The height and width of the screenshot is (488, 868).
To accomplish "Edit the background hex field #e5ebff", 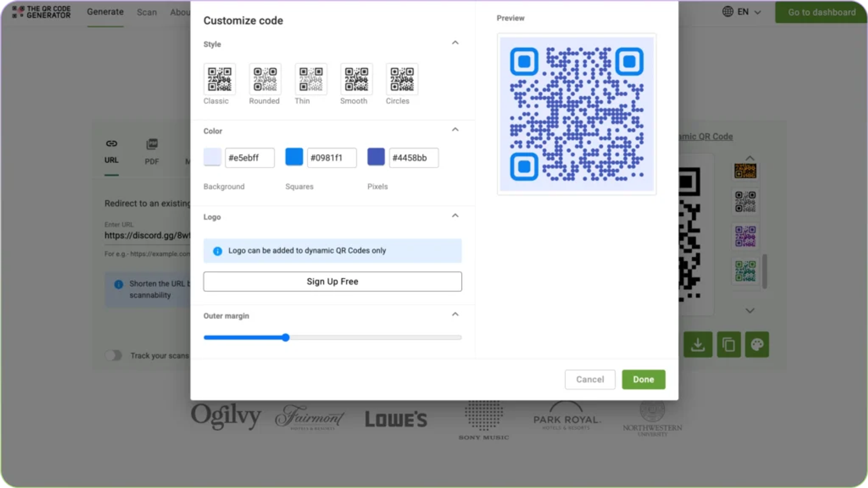I will coord(250,158).
